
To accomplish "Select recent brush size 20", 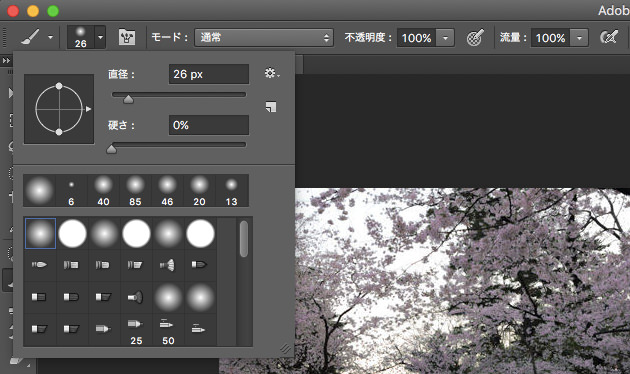I will (199, 191).
